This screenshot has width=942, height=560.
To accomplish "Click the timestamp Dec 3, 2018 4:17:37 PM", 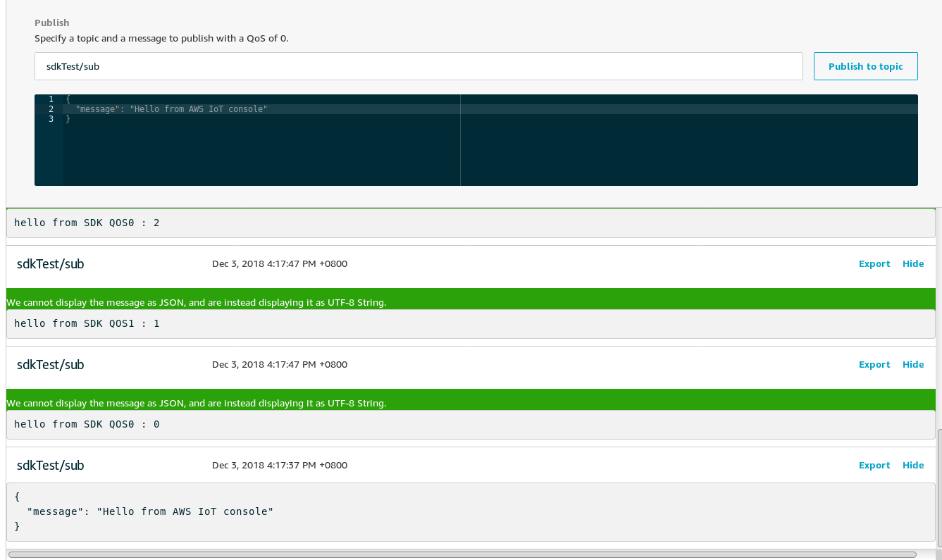I will tap(280, 465).
